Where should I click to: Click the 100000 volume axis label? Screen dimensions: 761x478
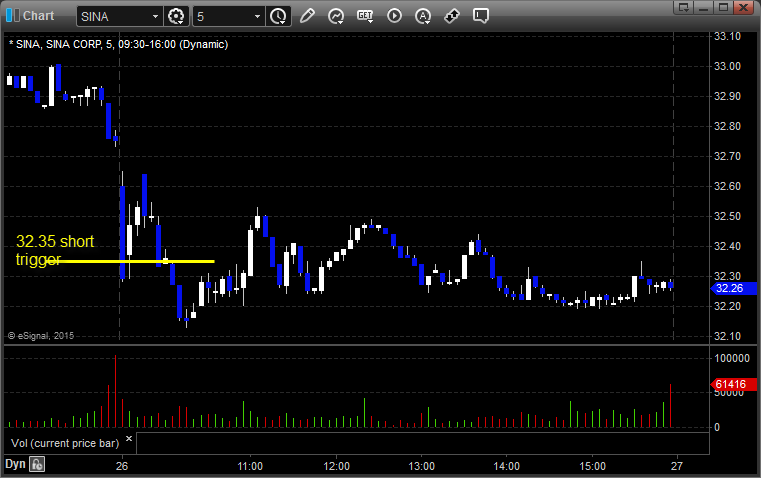pyautogui.click(x=732, y=358)
